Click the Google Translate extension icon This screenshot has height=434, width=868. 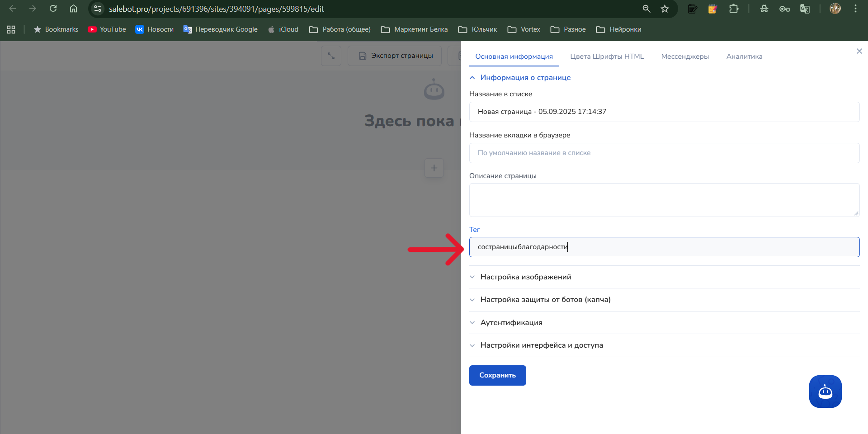(805, 9)
